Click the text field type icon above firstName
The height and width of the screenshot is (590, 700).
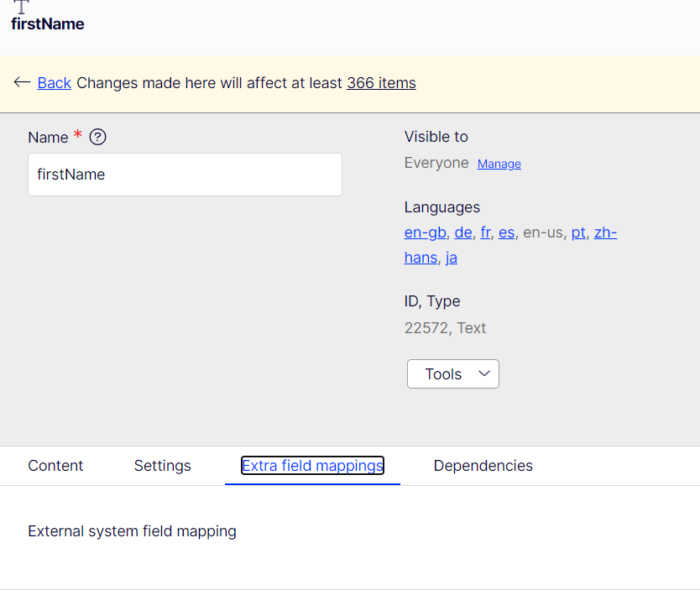(21, 6)
